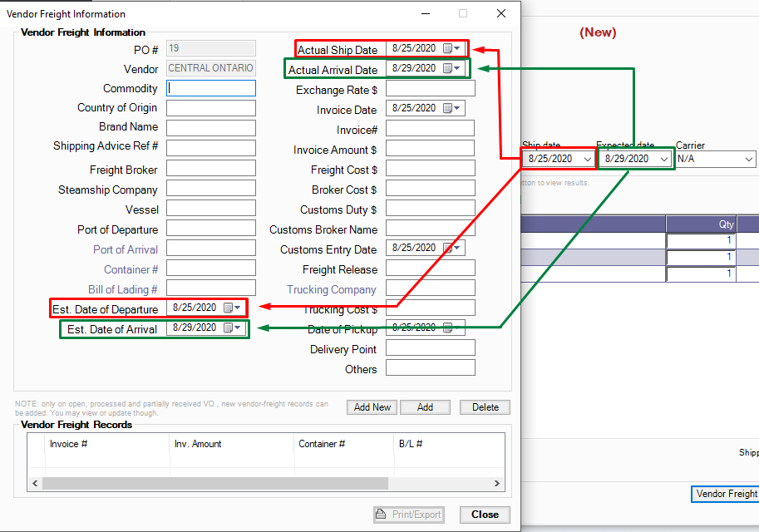Close the dialog with Close button
The width and height of the screenshot is (759, 532).
pos(485,515)
